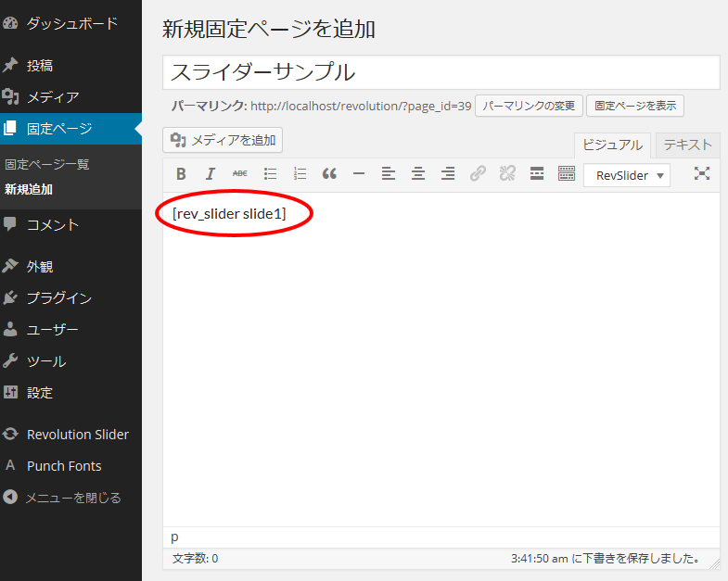Open the RevSlider dropdown

[x=627, y=175]
